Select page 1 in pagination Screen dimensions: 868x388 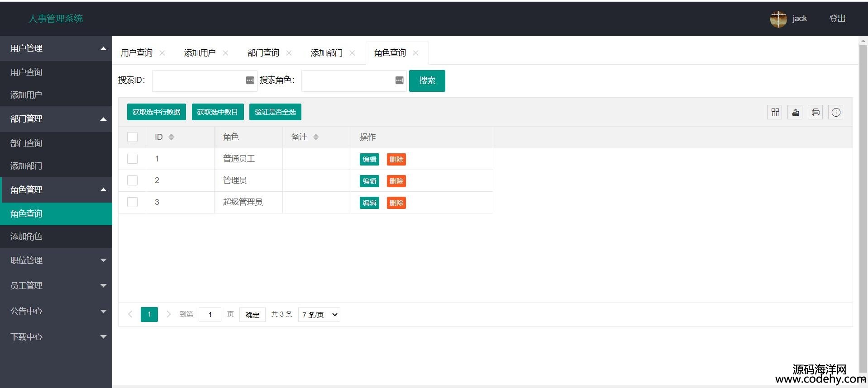click(x=149, y=314)
